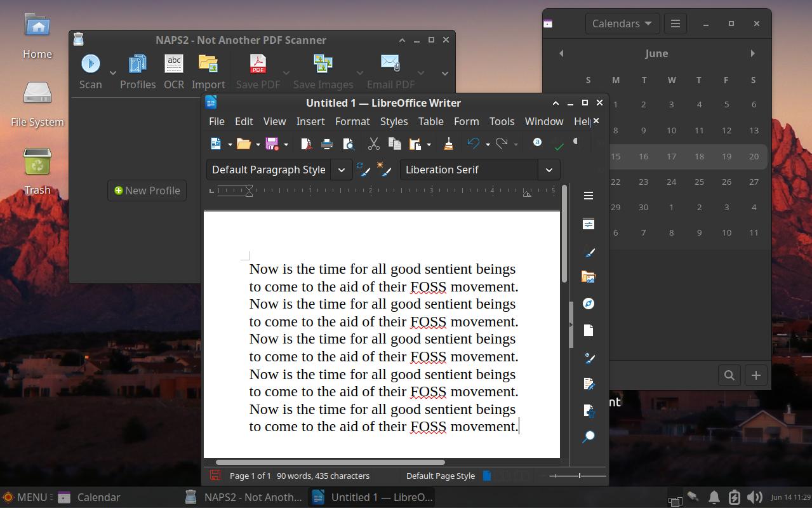Open the Insert menu in Writer
This screenshot has width=812, height=508.
[310, 121]
